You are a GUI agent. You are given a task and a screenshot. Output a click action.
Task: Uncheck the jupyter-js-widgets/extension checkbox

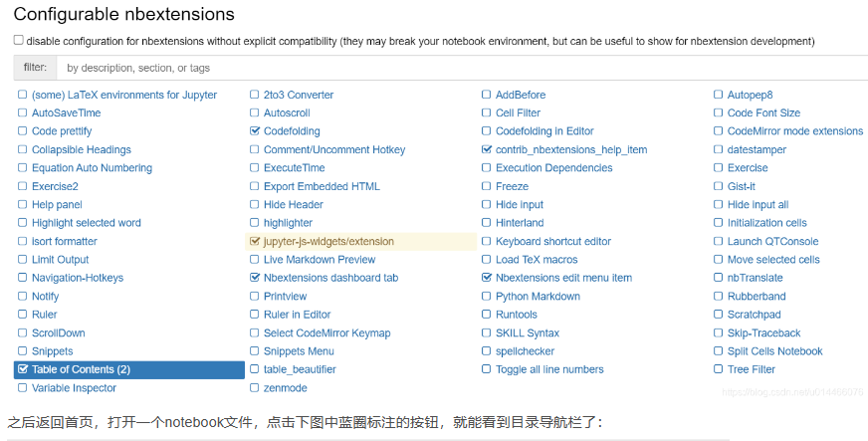coord(255,241)
